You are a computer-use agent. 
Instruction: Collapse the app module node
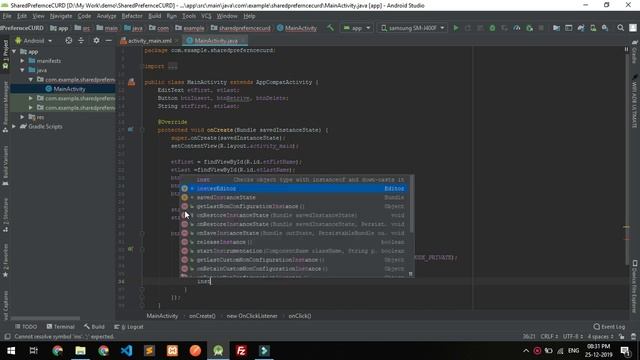tap(14, 51)
